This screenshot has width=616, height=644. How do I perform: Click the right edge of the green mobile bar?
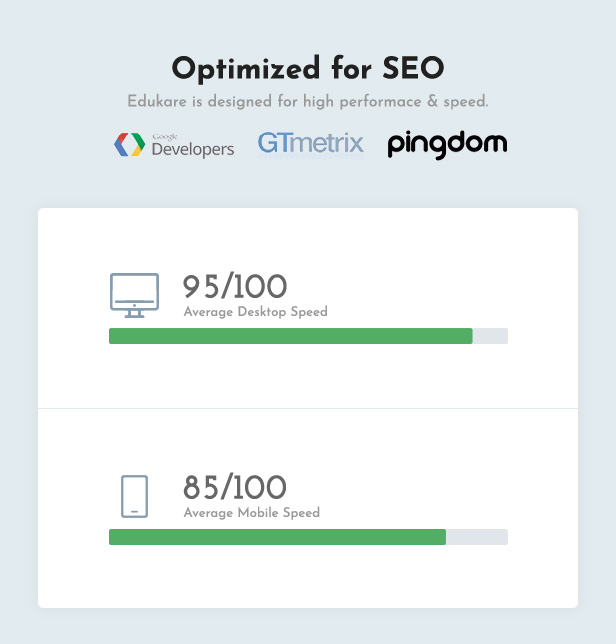pos(445,537)
